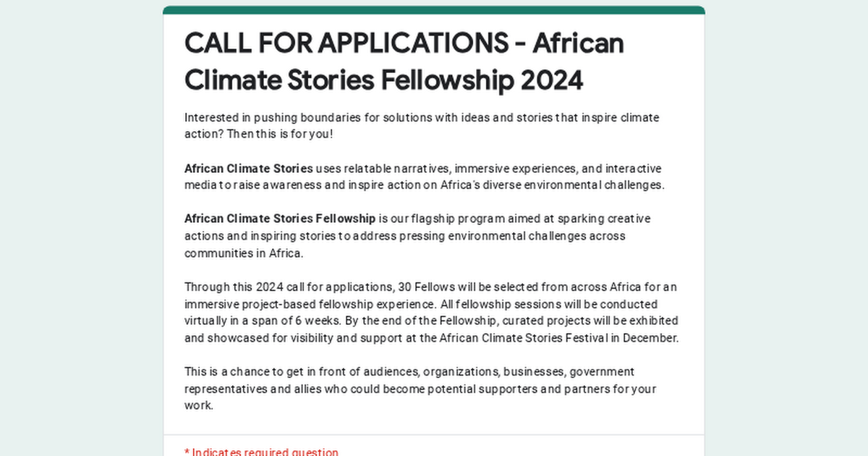
Task: Click 'Through this 2024 call for applications' text
Action: (288, 287)
